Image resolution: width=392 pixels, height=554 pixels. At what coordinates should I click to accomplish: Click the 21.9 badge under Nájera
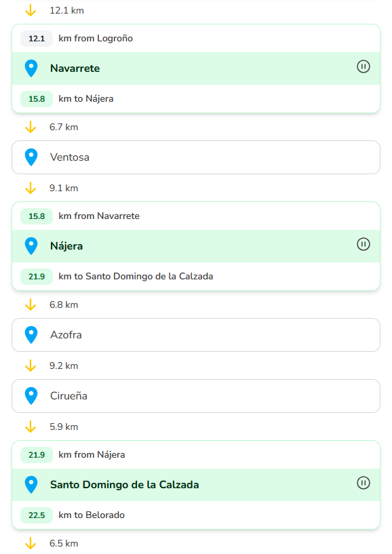pyautogui.click(x=35, y=276)
